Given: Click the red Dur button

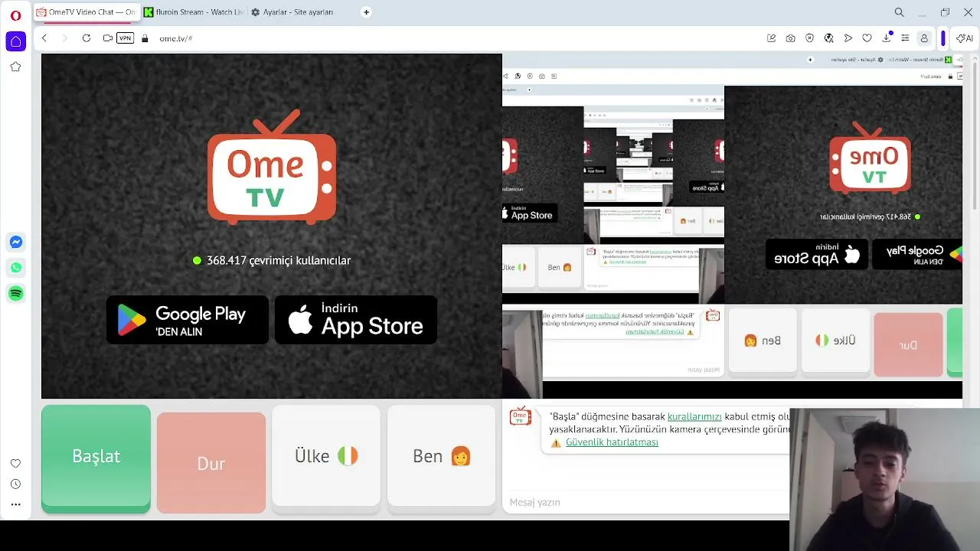Looking at the screenshot, I should [211, 463].
